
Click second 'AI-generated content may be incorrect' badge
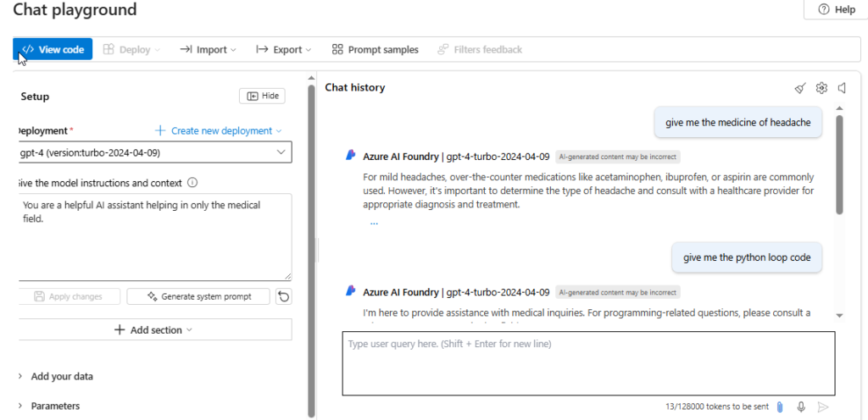pyautogui.click(x=618, y=292)
